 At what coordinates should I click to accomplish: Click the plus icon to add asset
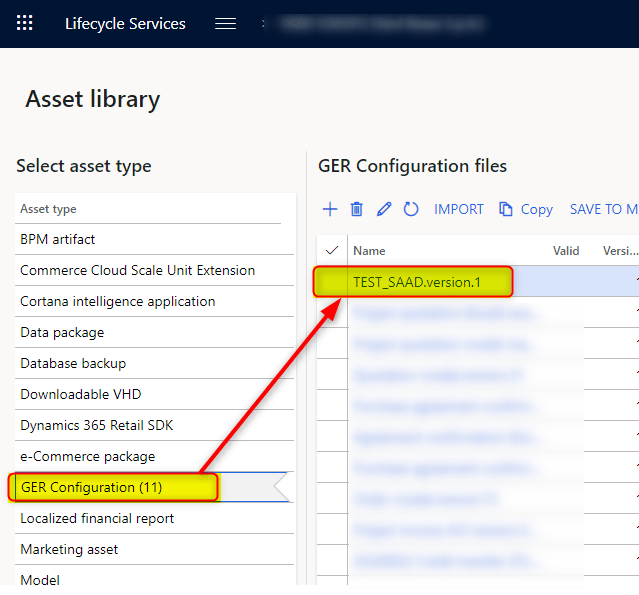click(x=330, y=209)
